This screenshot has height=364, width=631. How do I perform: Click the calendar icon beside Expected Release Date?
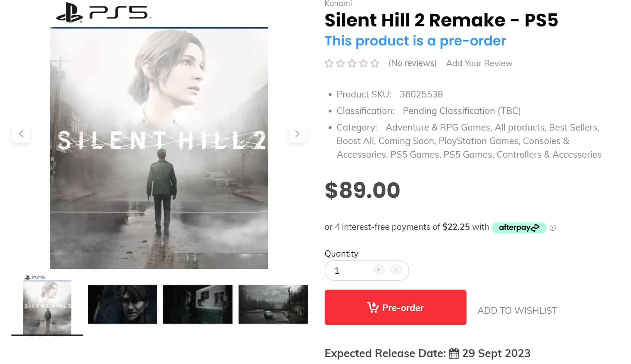pyautogui.click(x=454, y=353)
